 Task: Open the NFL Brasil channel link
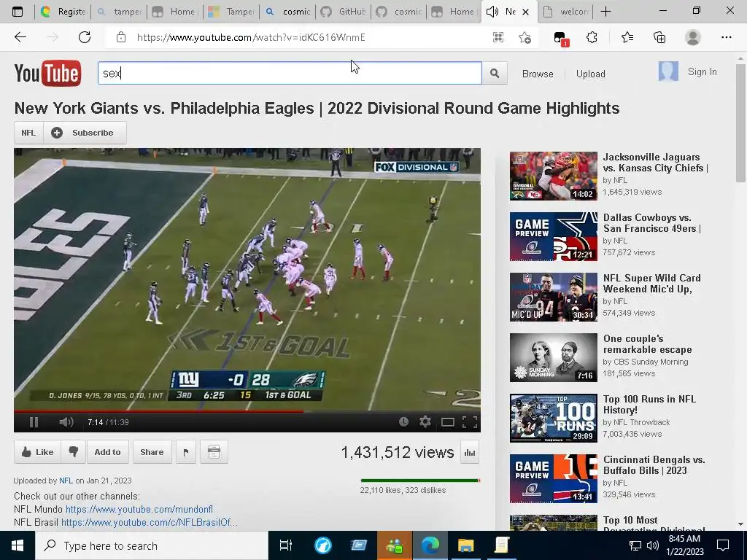(x=149, y=522)
